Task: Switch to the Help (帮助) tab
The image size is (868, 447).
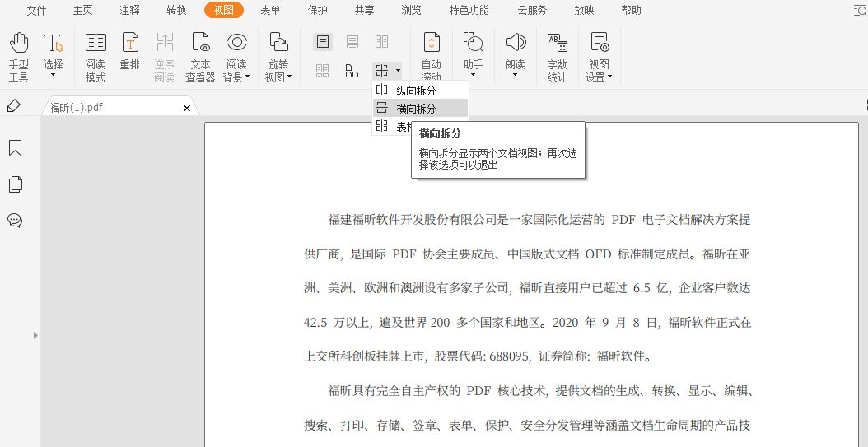Action: (x=631, y=10)
